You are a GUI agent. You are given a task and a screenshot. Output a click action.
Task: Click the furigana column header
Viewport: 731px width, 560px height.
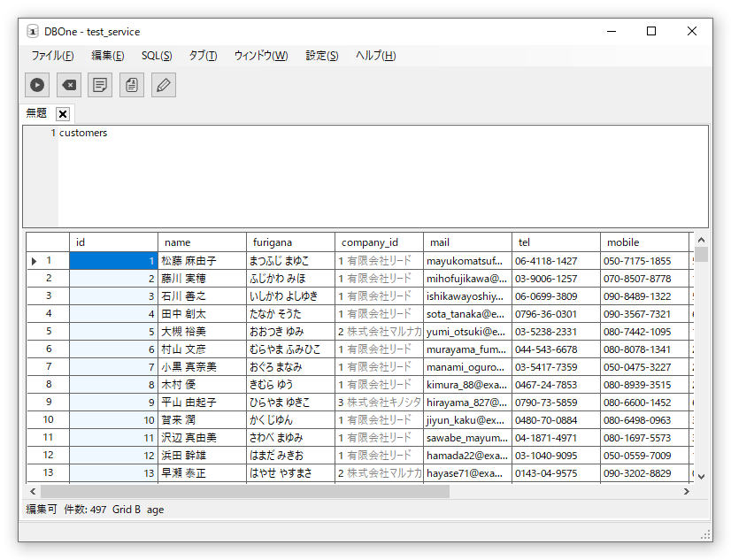(290, 242)
